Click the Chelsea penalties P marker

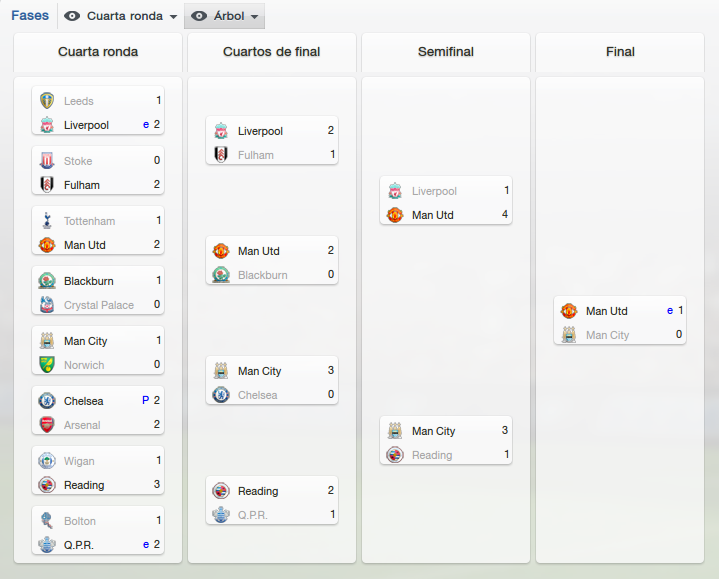point(145,400)
